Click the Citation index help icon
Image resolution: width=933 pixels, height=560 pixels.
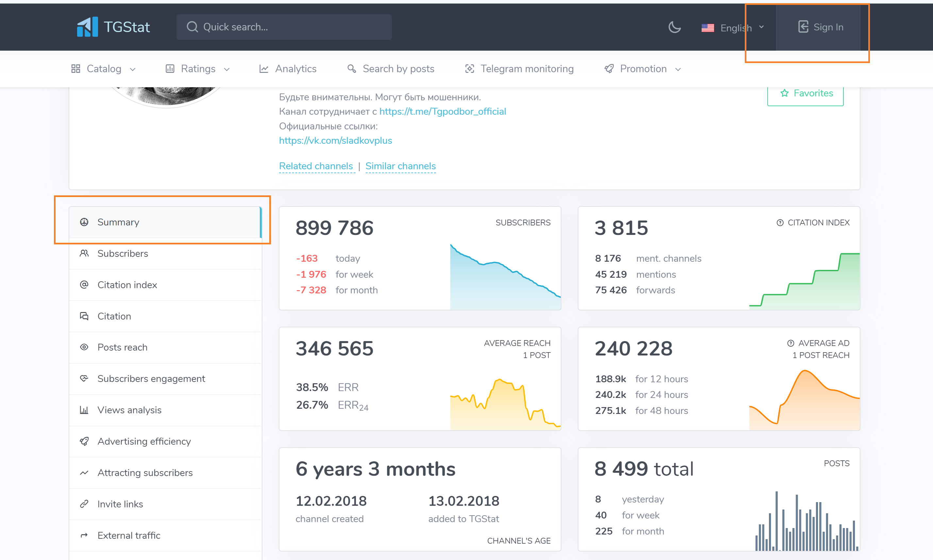click(780, 222)
